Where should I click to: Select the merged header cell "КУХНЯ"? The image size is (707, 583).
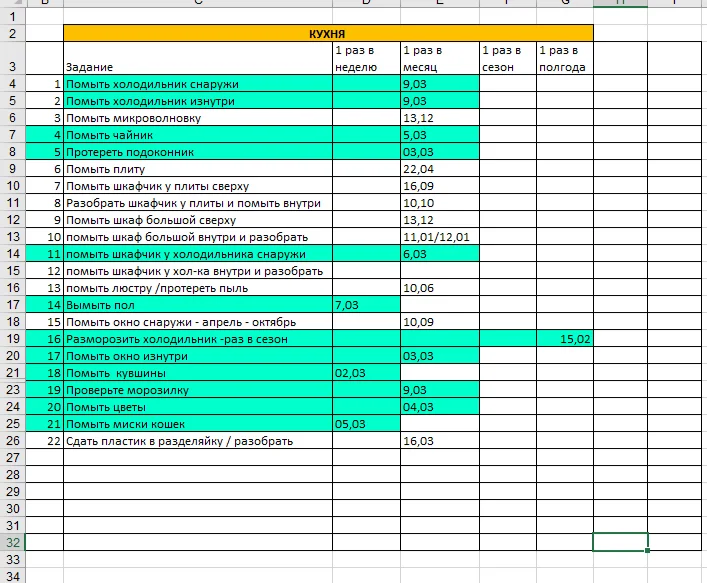pyautogui.click(x=328, y=33)
